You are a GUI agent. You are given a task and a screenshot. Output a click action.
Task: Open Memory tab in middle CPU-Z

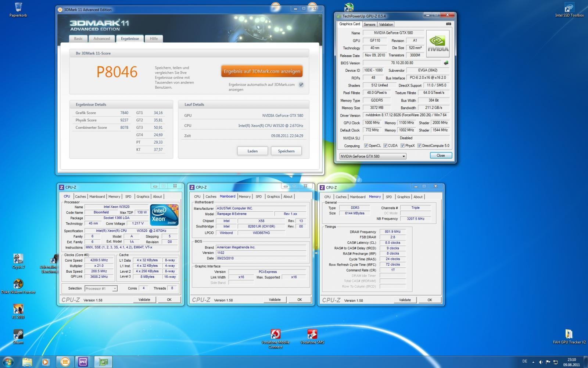245,197
